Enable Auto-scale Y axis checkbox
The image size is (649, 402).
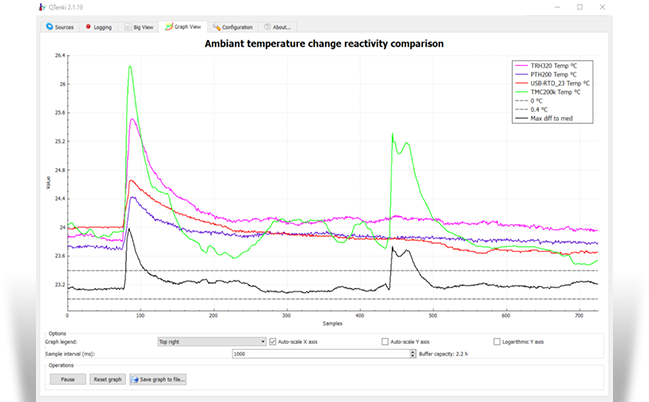[386, 341]
